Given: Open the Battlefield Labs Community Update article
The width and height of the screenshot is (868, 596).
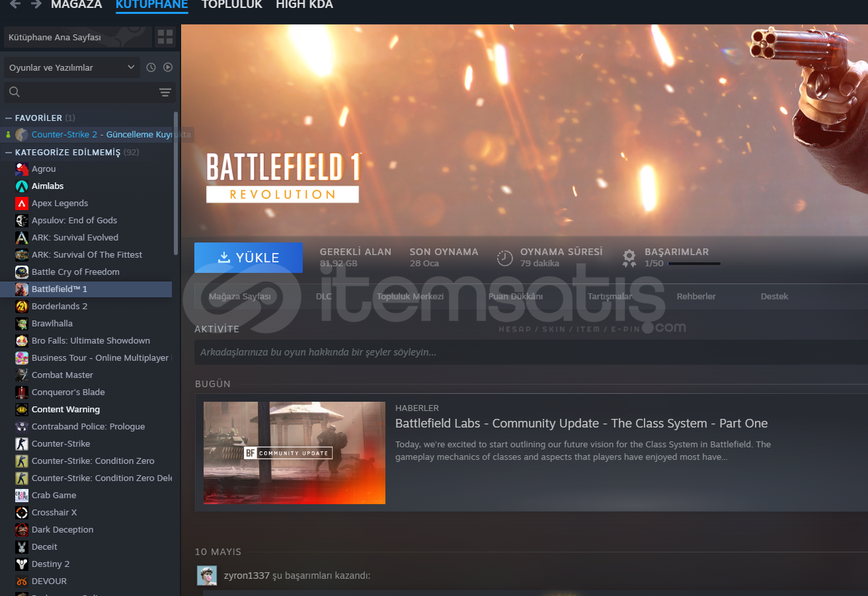Looking at the screenshot, I should pos(581,424).
